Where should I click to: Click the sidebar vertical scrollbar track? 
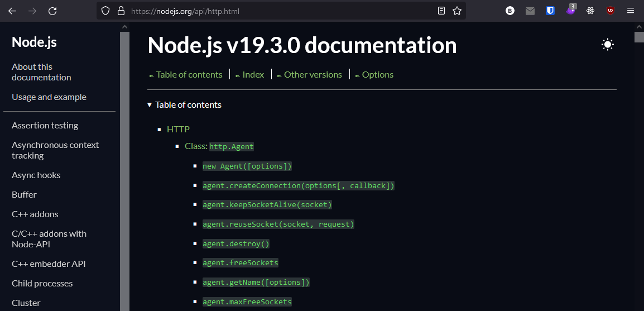pos(124,170)
